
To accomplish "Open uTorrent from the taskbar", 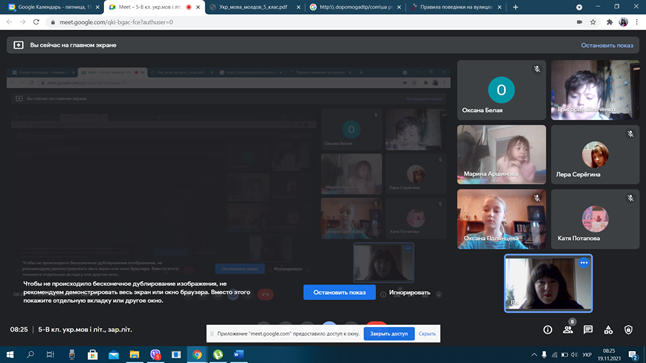I will (x=218, y=354).
